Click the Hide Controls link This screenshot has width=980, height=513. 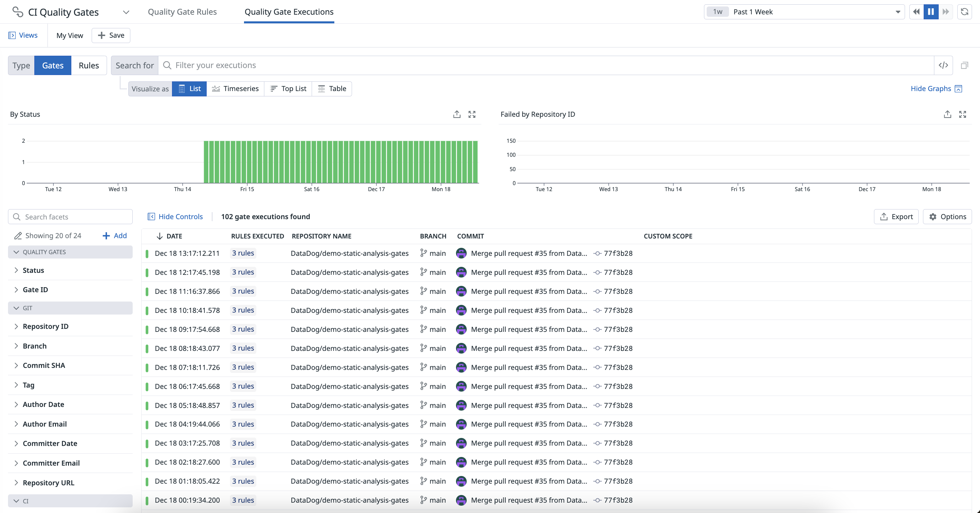pos(175,216)
